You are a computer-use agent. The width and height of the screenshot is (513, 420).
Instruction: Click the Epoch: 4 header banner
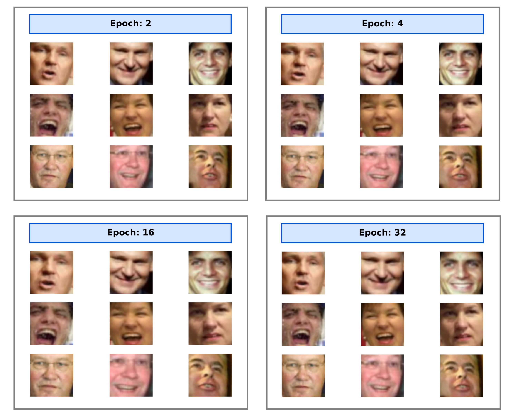pyautogui.click(x=382, y=24)
